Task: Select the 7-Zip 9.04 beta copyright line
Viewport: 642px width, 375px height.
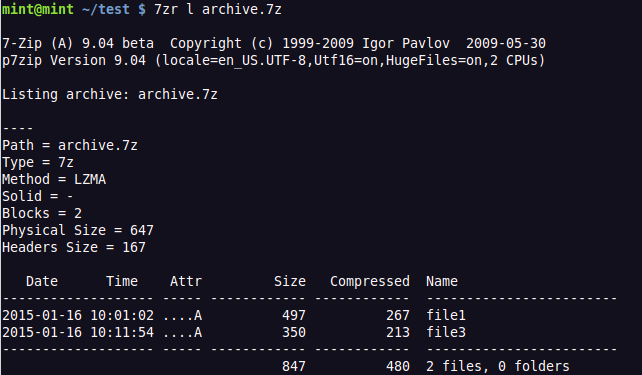Action: pyautogui.click(x=274, y=43)
